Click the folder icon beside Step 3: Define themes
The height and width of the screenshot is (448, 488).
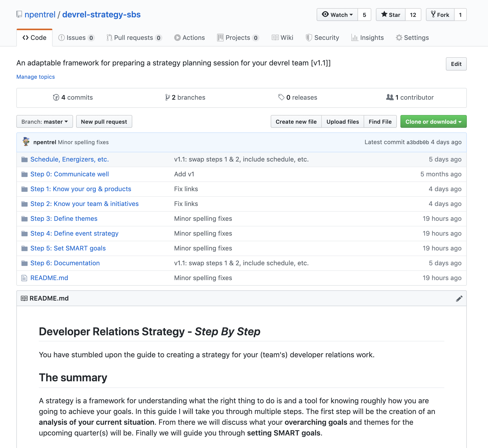coord(24,219)
